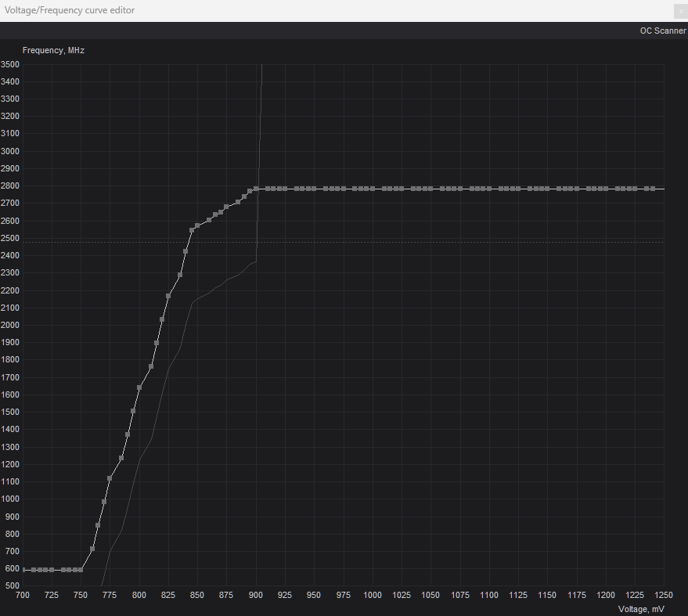Open the OC Scanner

662,31
